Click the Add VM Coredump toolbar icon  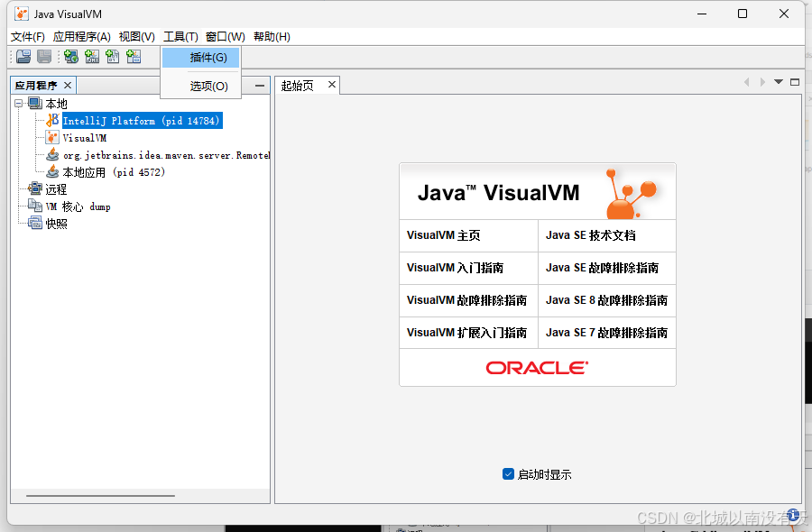click(113, 57)
